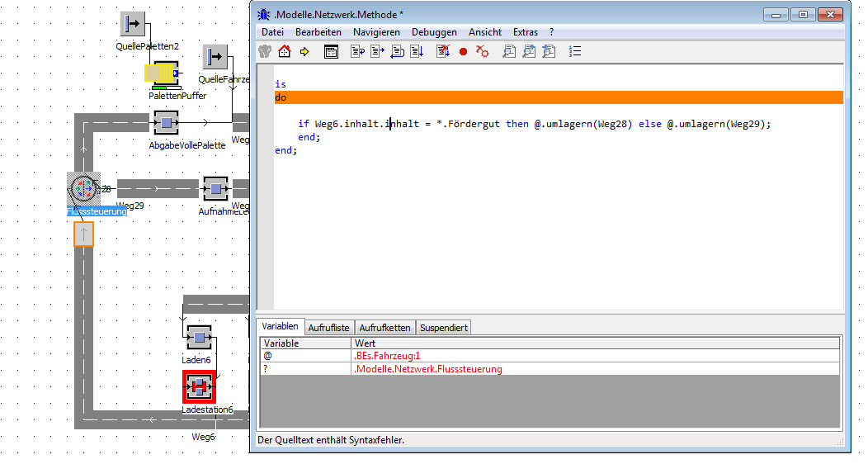
Task: Switch to the Aufrufketten tab
Action: pos(384,328)
